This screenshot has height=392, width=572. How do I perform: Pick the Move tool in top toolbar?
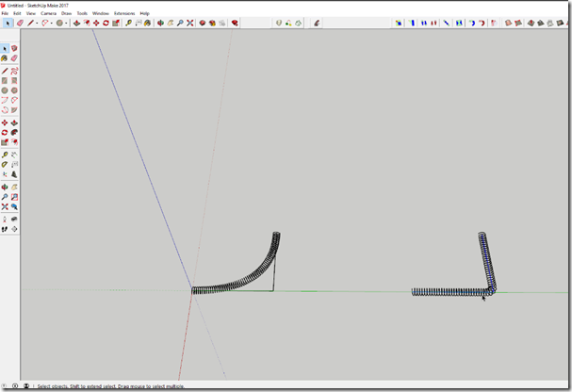[96, 23]
